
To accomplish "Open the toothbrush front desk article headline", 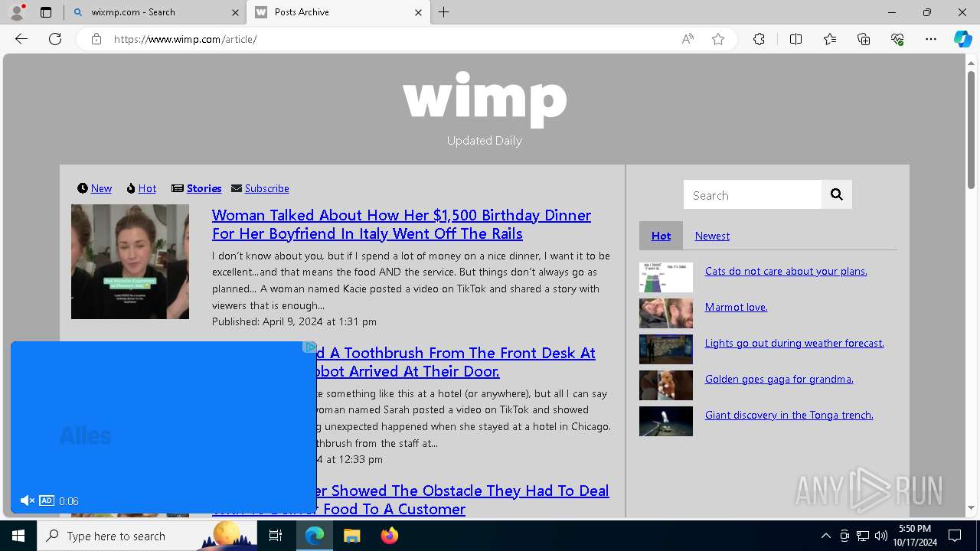I will [456, 362].
